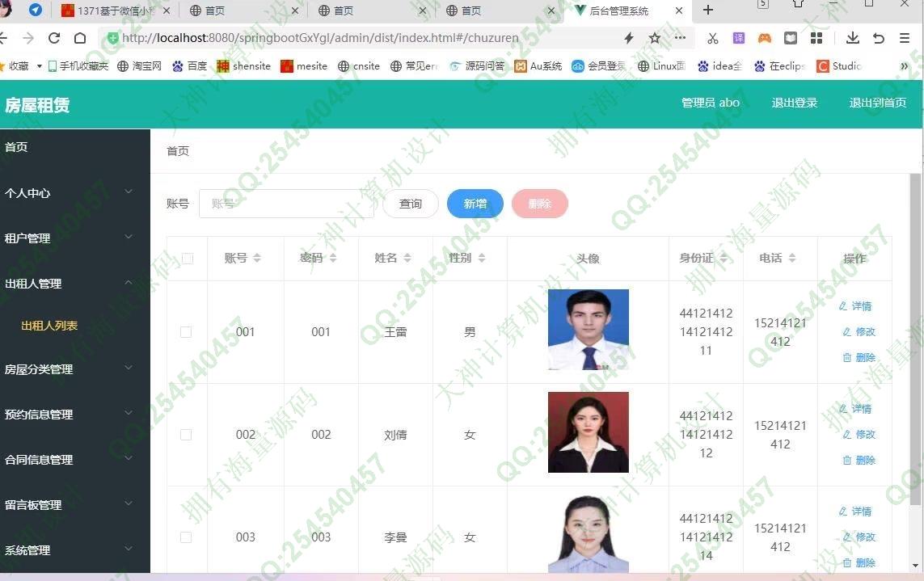The image size is (924, 581).
Task: Click the 首页 breadcrumb text
Action: 178,151
